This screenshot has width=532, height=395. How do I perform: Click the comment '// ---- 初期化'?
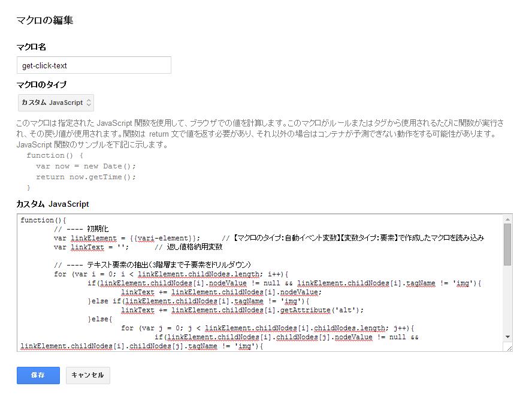[81, 229]
